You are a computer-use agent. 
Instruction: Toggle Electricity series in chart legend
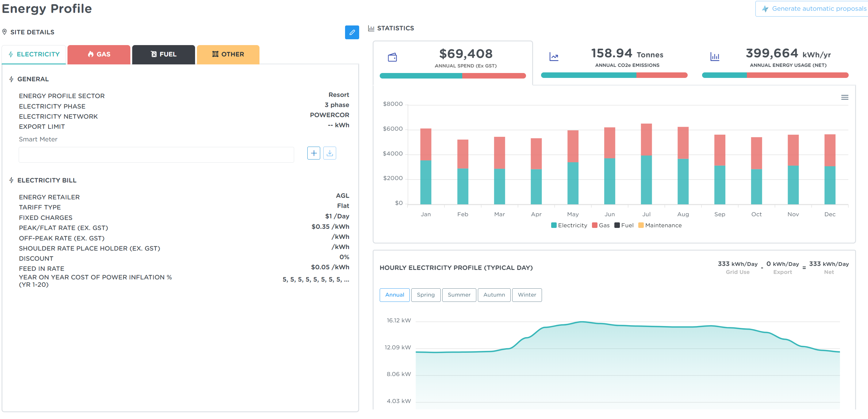tap(569, 225)
